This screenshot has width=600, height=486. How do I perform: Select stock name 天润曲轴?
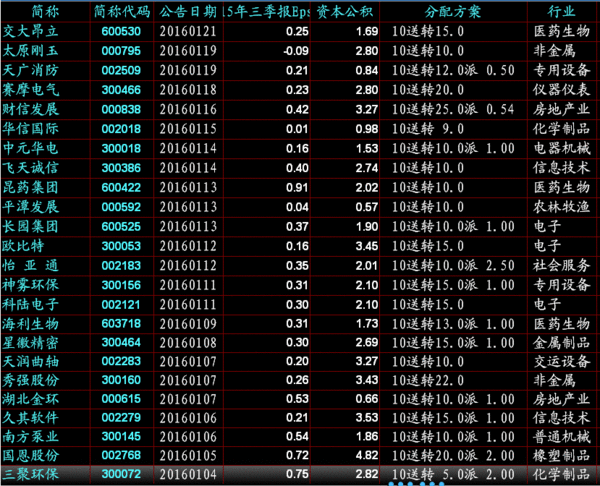coord(30,361)
